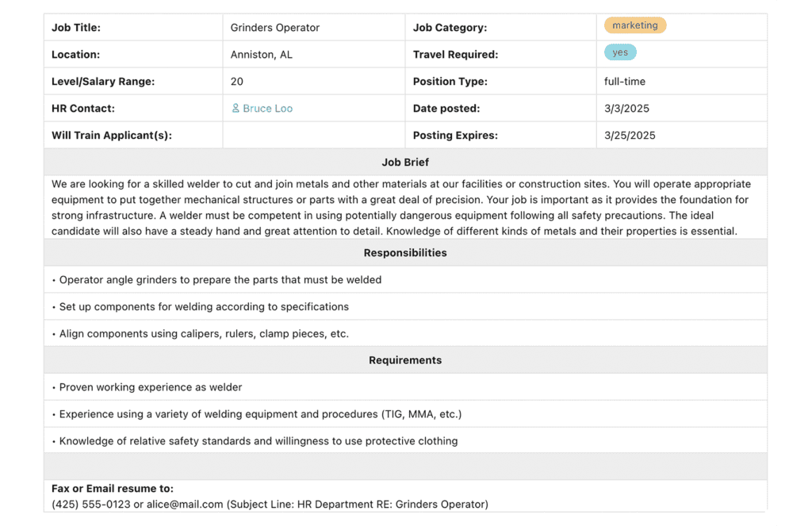
Task: Select the full-time position type cell
Action: (x=625, y=82)
